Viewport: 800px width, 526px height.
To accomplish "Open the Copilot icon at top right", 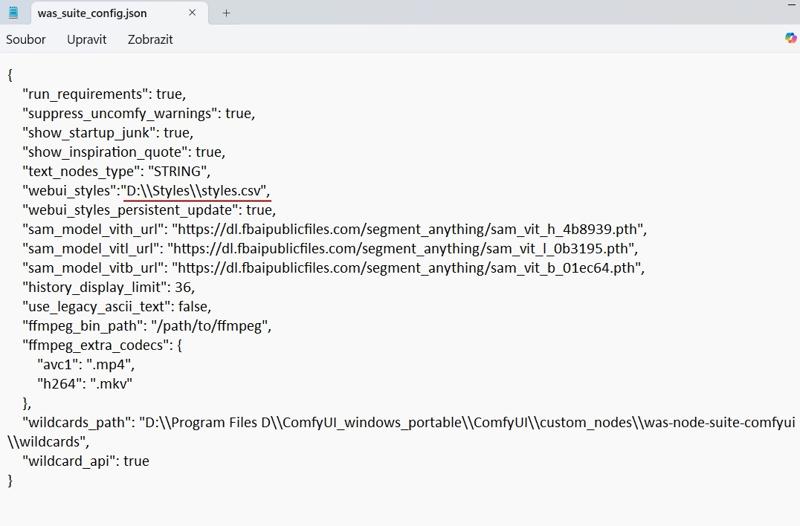I will tap(790, 38).
